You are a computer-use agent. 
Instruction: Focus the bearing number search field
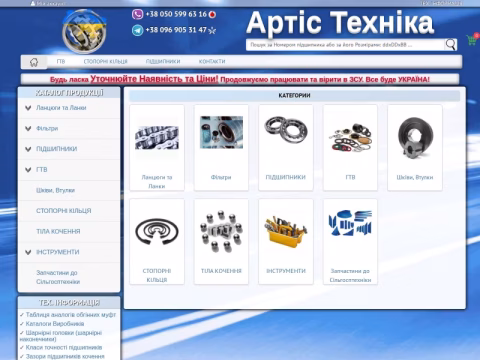(345, 45)
